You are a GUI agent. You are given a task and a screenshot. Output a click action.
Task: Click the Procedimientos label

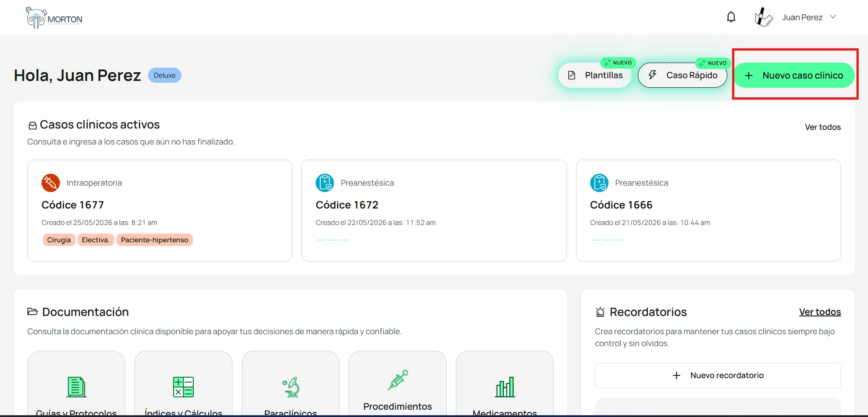tap(397, 406)
